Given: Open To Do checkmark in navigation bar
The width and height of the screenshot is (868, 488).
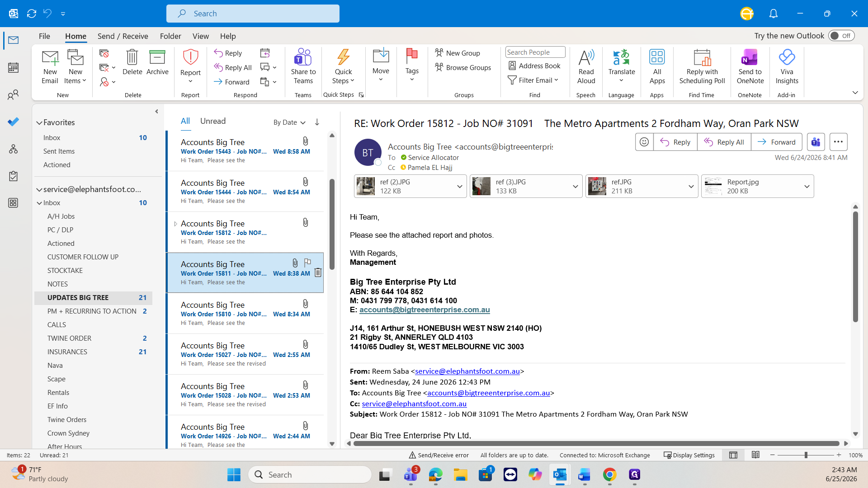Looking at the screenshot, I should coord(14,122).
